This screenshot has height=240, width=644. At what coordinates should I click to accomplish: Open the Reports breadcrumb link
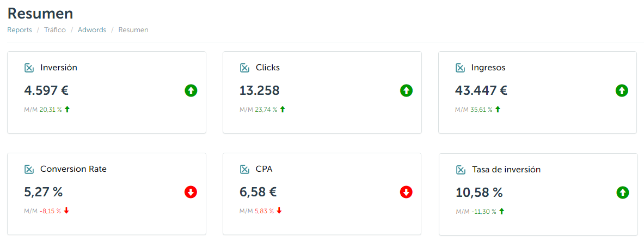(20, 30)
